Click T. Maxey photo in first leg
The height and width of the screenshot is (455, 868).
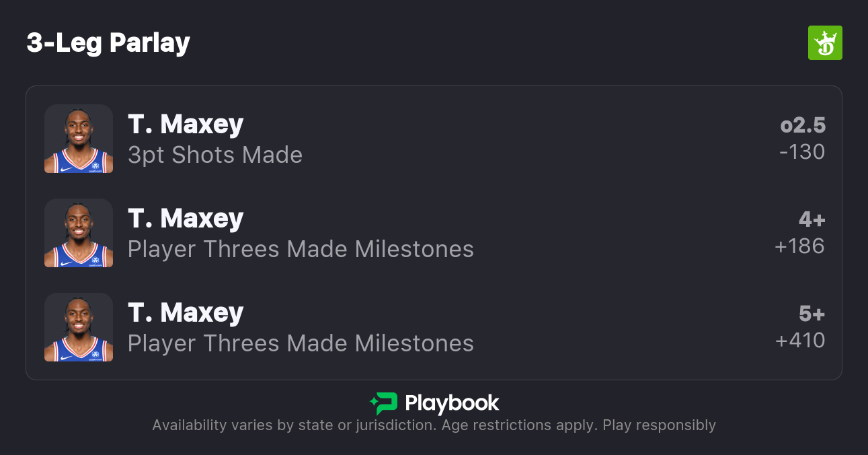79,139
